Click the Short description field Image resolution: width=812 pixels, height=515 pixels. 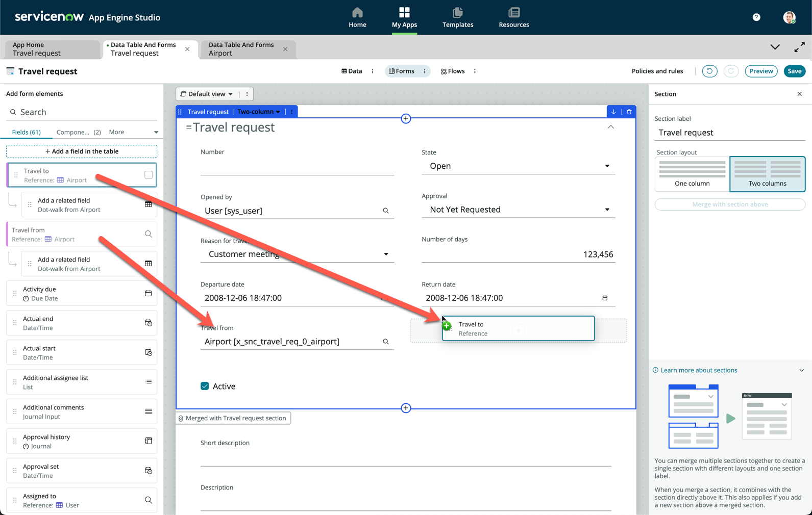[406, 458]
